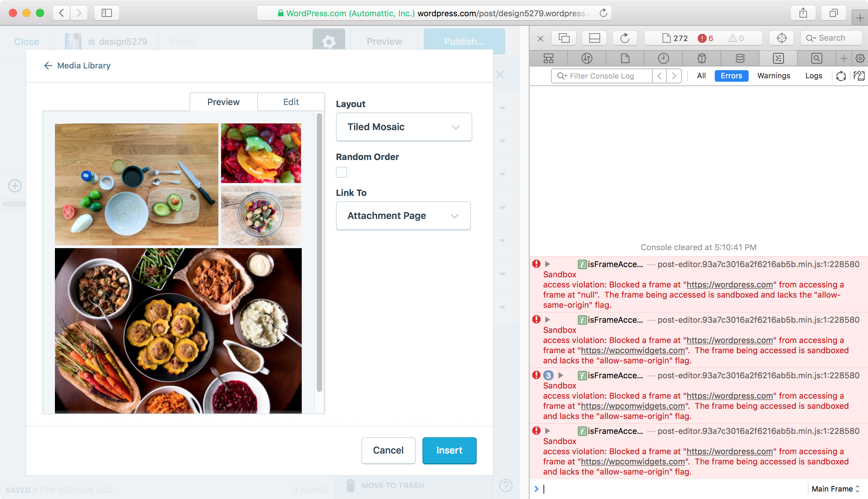The height and width of the screenshot is (499, 868).
Task: Switch console filter to All messages
Action: (x=701, y=76)
